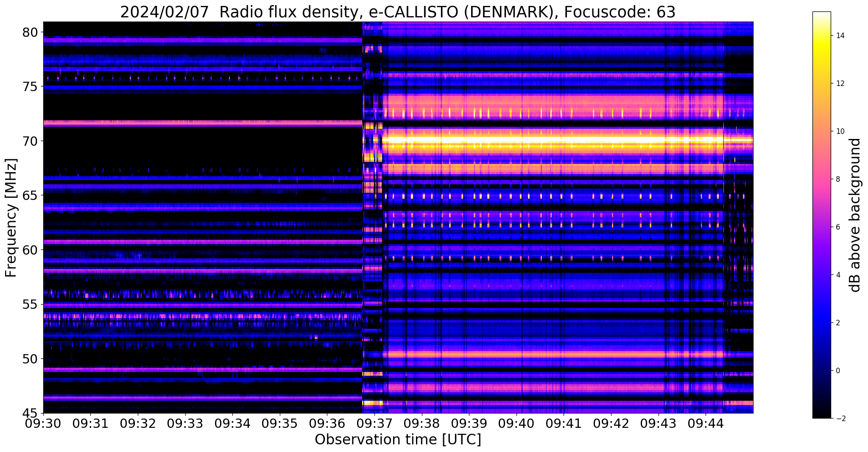Click the 75 MHz frequency tick label

pos(30,87)
